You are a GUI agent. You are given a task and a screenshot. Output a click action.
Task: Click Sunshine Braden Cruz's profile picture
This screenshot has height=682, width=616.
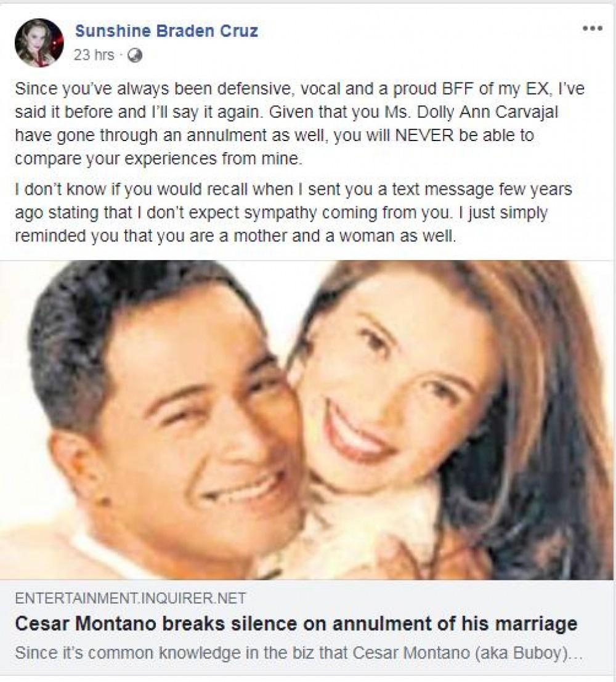(39, 43)
